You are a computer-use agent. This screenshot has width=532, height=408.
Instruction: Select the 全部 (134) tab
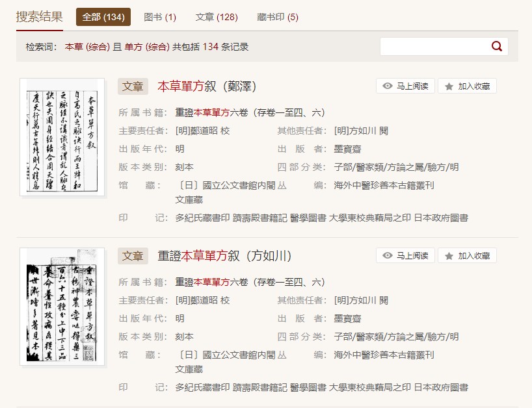(x=103, y=17)
